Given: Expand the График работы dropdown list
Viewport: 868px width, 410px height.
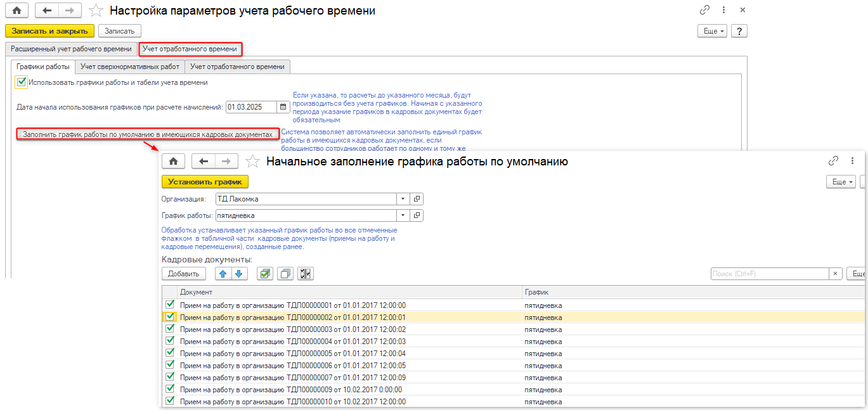Looking at the screenshot, I should [x=403, y=215].
